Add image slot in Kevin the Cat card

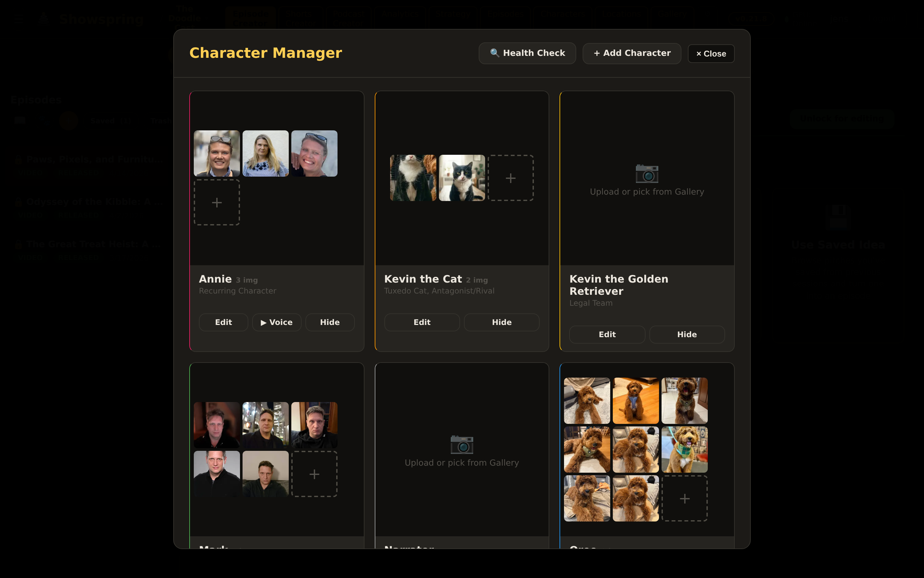[510, 178]
